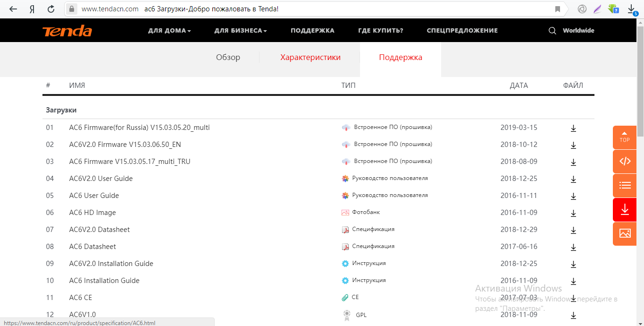644x326 pixels.
Task: Download the AC6 CE file
Action: click(x=573, y=299)
